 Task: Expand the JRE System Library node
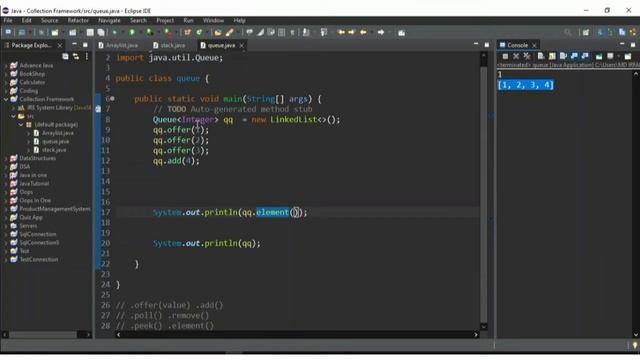(x=13, y=108)
